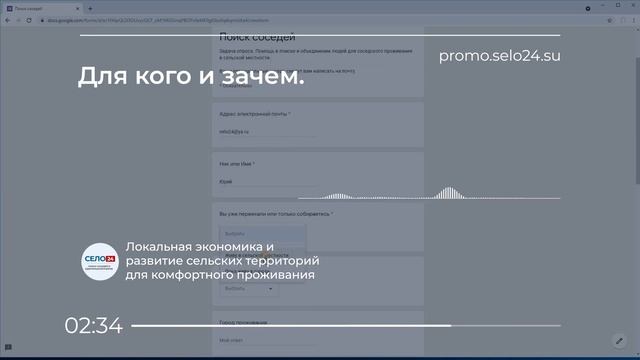Screen dimensions: 640x360
Task: Close the "Поиск соседей" browser tab
Action: pos(78,9)
